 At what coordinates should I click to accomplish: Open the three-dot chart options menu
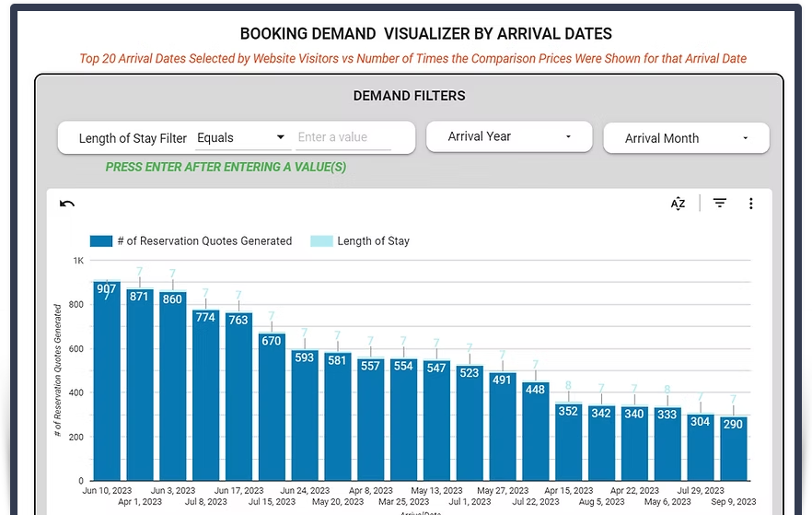(x=751, y=204)
